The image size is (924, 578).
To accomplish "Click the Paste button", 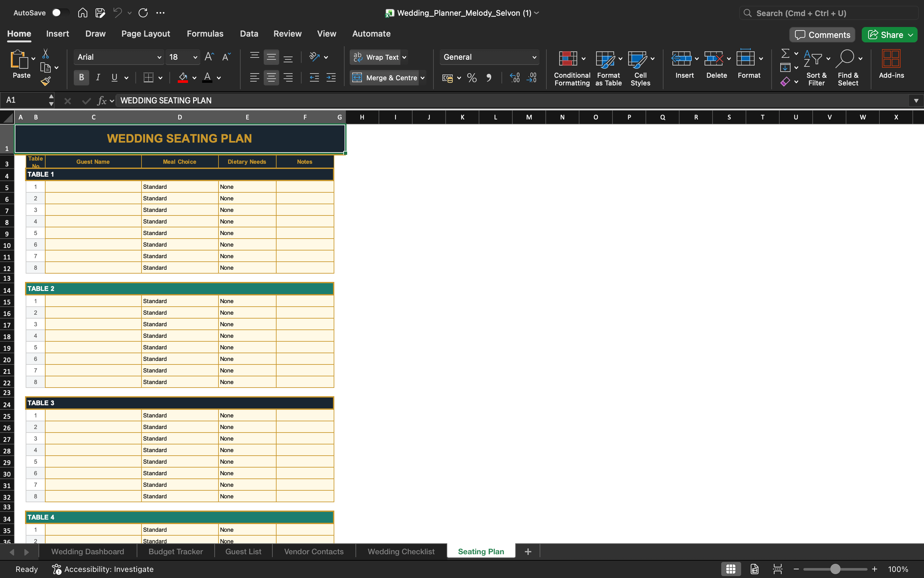I will pyautogui.click(x=21, y=64).
